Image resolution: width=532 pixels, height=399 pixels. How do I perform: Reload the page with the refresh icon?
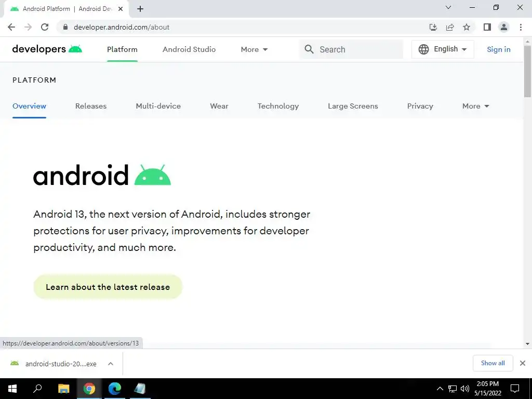coord(45,27)
